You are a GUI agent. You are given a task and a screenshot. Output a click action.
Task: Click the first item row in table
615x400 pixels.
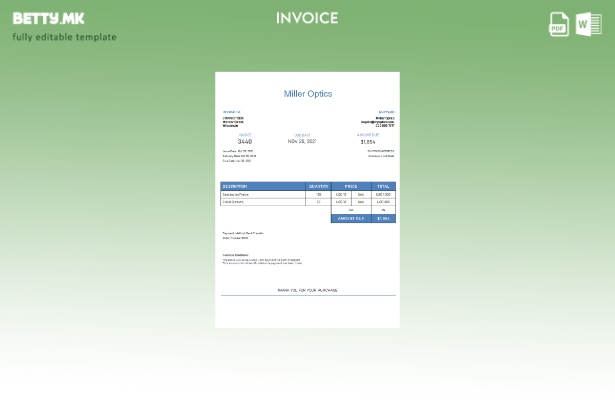tap(307, 194)
